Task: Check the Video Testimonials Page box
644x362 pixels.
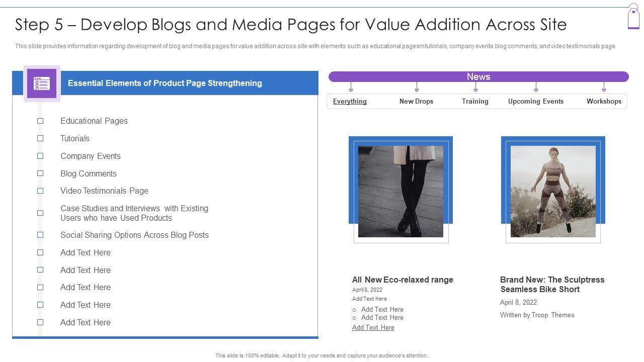Action: (40, 191)
